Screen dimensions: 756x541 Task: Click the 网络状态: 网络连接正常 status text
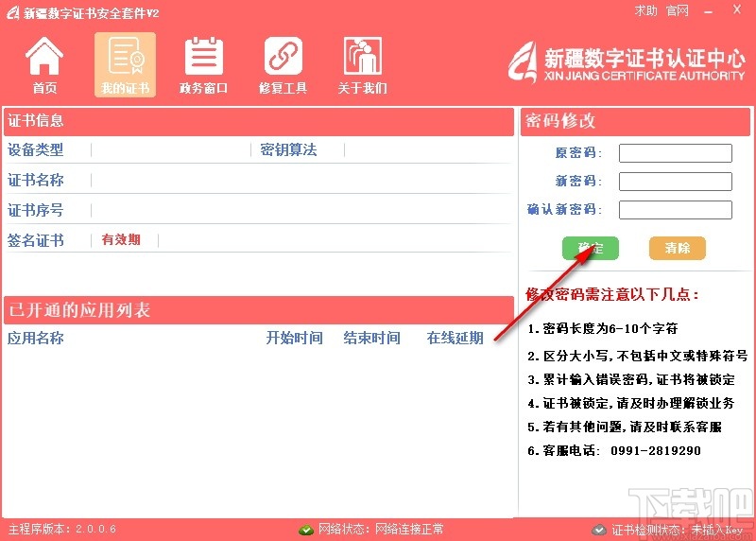point(381,529)
